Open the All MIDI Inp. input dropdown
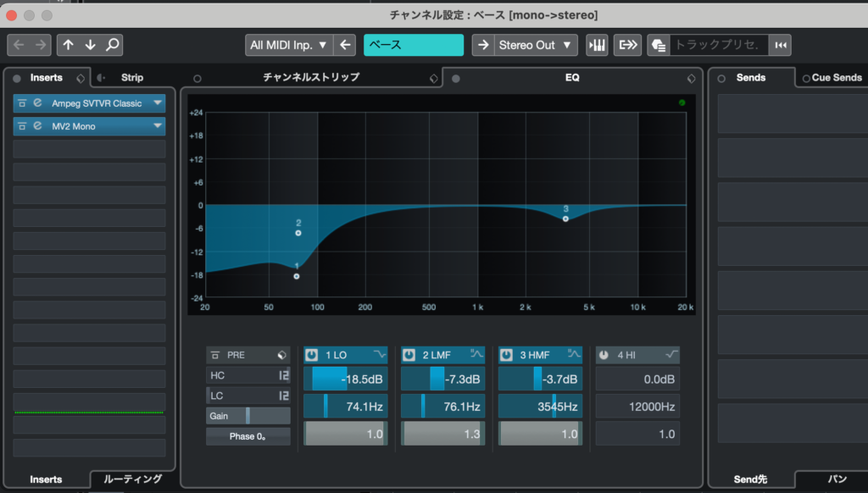The image size is (868, 493). click(x=289, y=45)
